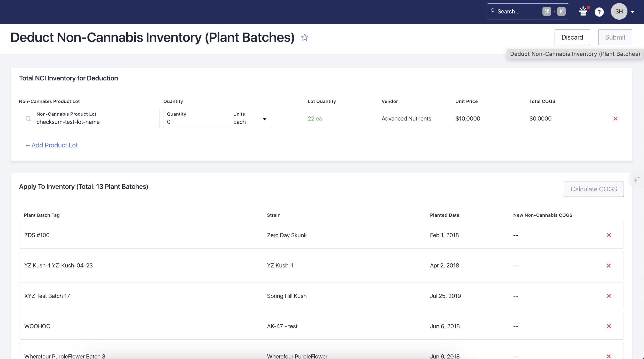The image size is (644, 359).
Task: Open the gift notifications icon
Action: click(583, 11)
